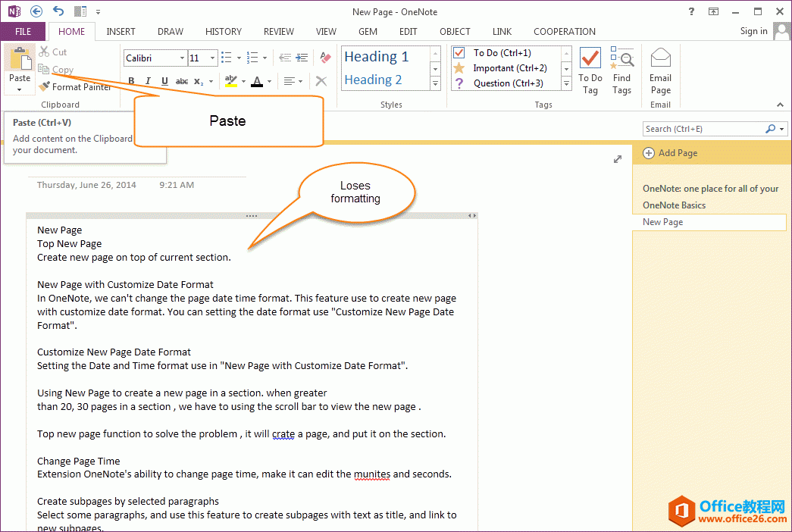Expand page to full view arrow icon

(x=618, y=159)
